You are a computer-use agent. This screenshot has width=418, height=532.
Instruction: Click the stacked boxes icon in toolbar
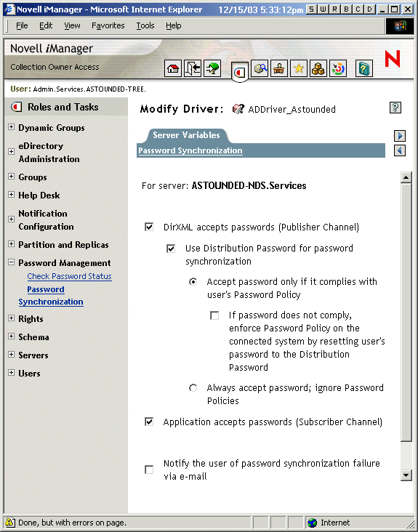[x=318, y=68]
